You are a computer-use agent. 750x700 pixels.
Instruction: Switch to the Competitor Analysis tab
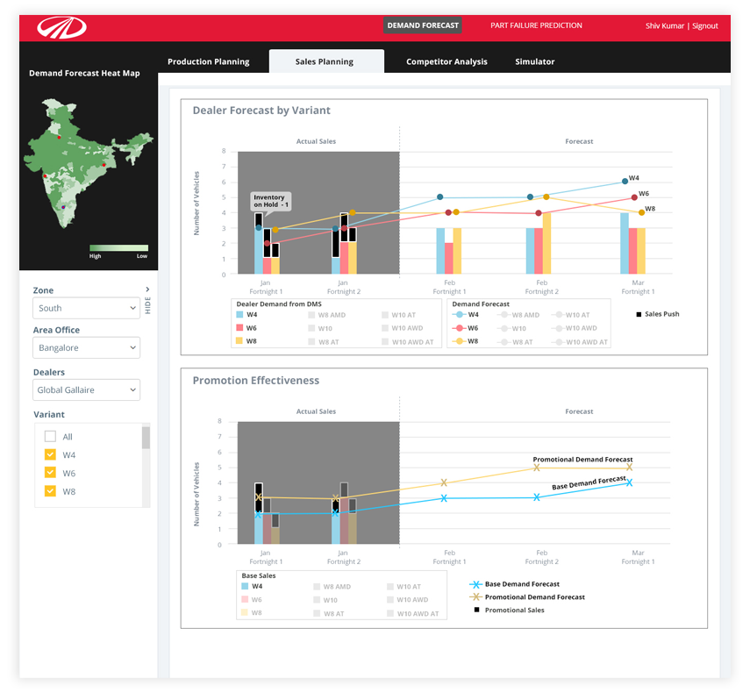(x=446, y=61)
